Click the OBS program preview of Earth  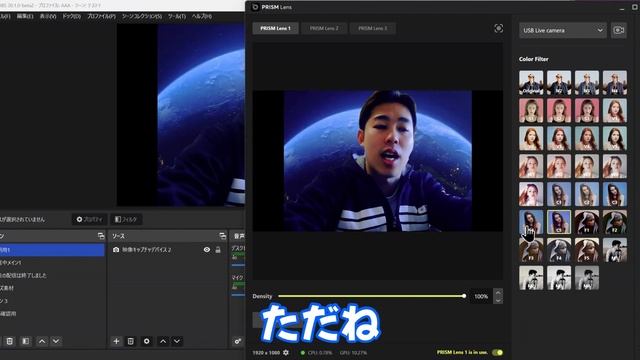[181, 115]
